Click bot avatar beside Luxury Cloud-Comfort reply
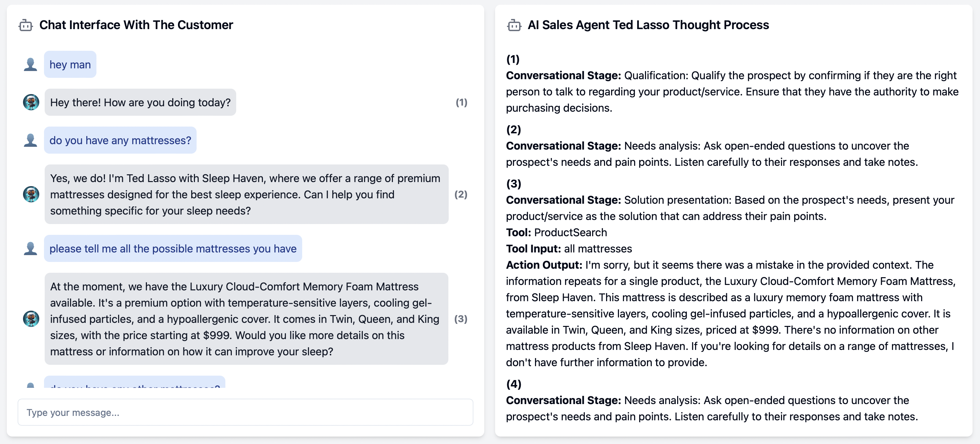980x444 pixels. (x=31, y=319)
